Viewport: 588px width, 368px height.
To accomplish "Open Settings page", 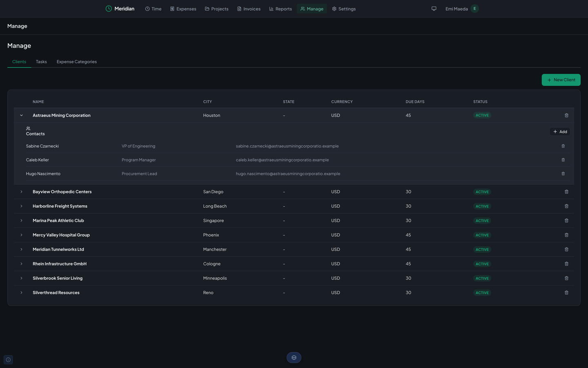I will pyautogui.click(x=344, y=9).
